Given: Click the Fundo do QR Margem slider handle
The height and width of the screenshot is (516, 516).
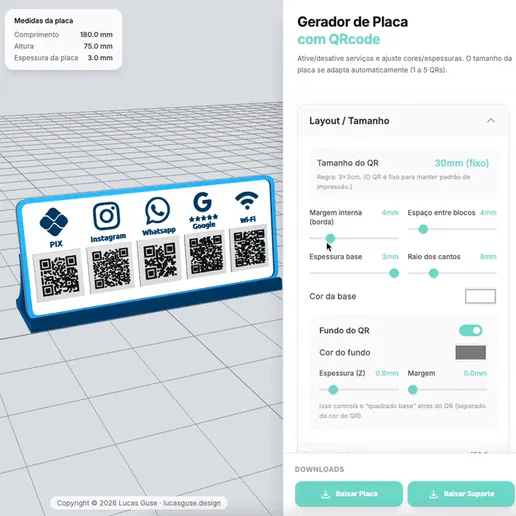Looking at the screenshot, I should tap(413, 390).
